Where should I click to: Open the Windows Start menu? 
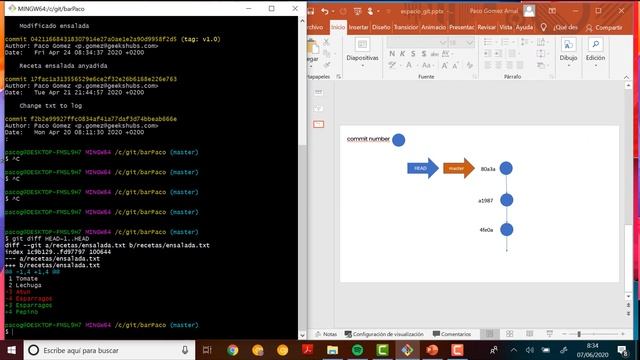point(11,350)
